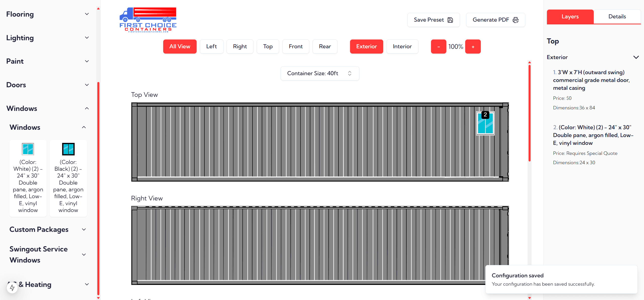Click the zoom in plus button
644x300 pixels.
[x=473, y=47]
